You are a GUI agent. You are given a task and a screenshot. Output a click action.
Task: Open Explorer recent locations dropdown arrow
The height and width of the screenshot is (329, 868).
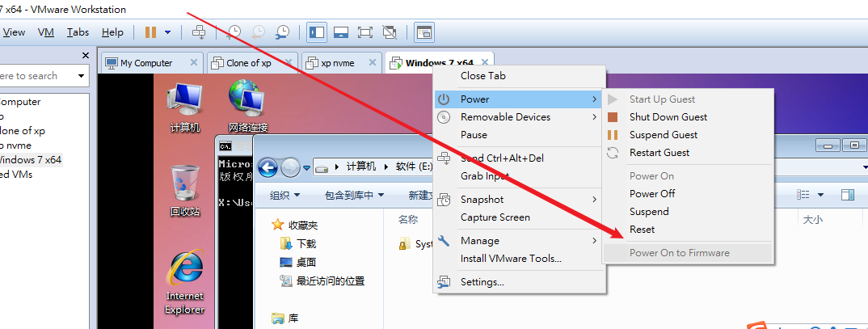pyautogui.click(x=306, y=167)
